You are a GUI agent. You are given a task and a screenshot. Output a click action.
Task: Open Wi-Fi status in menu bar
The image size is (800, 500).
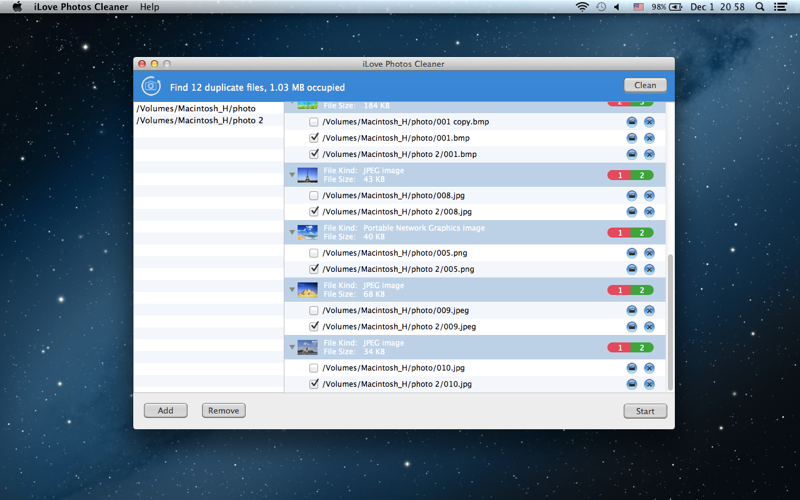[582, 7]
